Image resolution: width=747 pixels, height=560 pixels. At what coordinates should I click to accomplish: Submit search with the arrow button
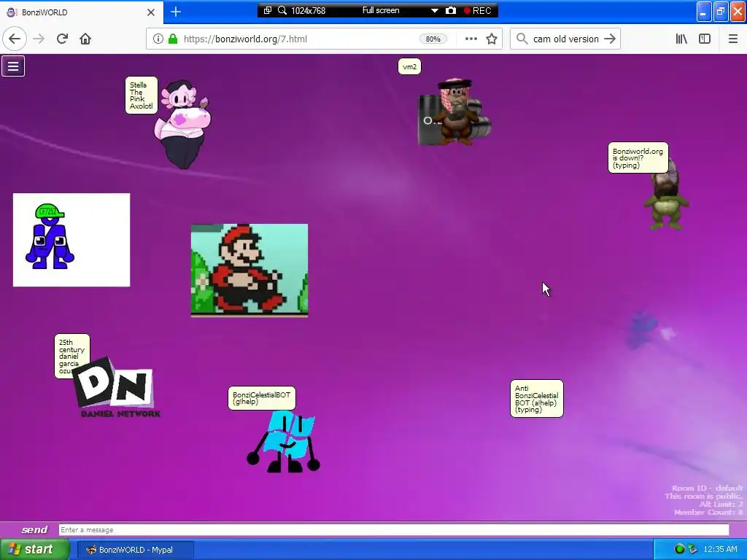[x=610, y=39]
